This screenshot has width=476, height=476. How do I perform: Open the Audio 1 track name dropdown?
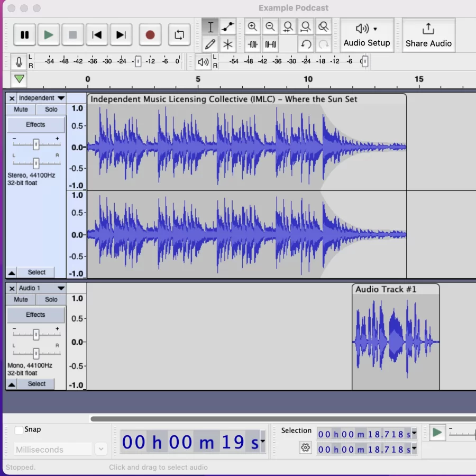[x=42, y=288]
